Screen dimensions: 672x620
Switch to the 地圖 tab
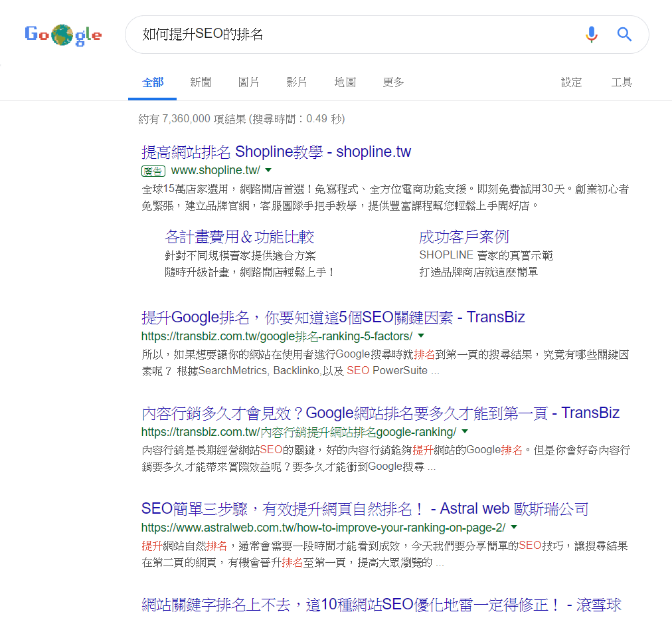coord(345,82)
